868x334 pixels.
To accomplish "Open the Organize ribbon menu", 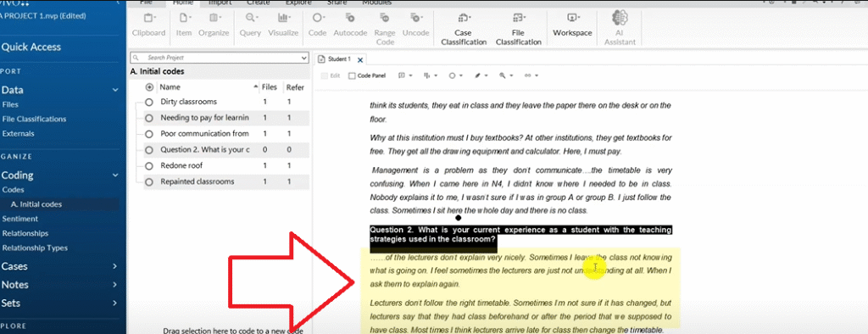I will tap(214, 25).
